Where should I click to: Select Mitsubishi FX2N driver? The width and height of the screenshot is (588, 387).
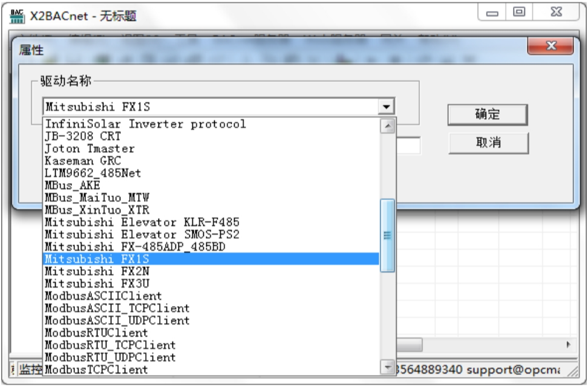click(211, 271)
